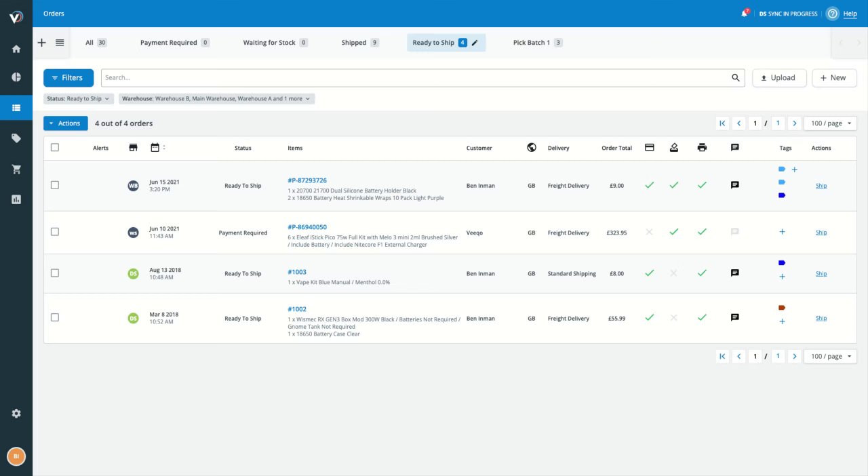Screen dimensions: 868x476
Task: Switch to Pick Batch 1 tab
Action: click(x=538, y=43)
